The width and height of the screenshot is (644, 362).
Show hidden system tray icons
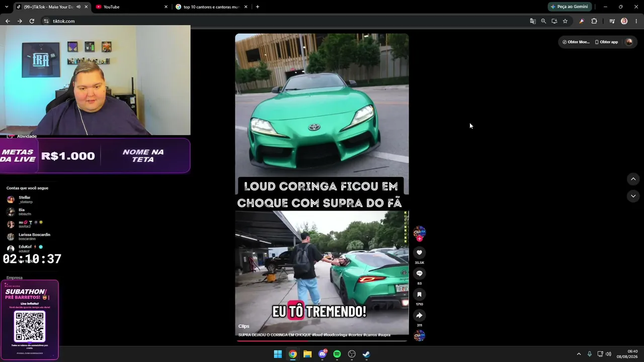click(x=579, y=354)
